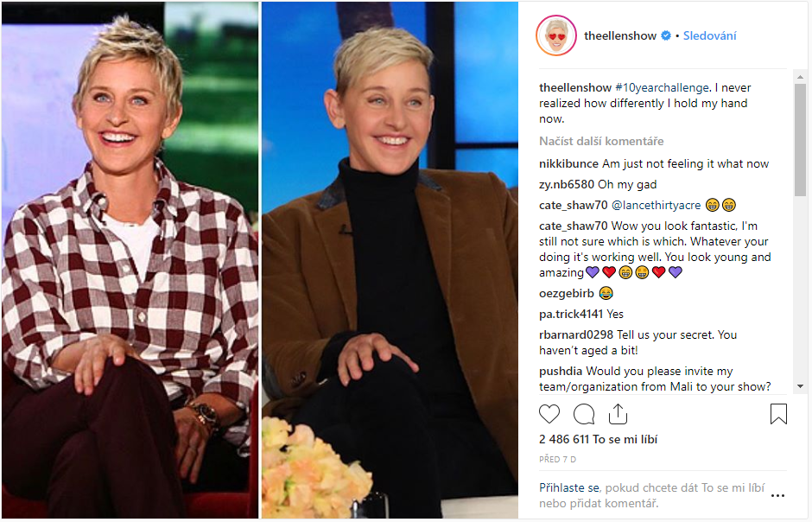
Task: Open theellenshow username in header
Action: tap(620, 35)
